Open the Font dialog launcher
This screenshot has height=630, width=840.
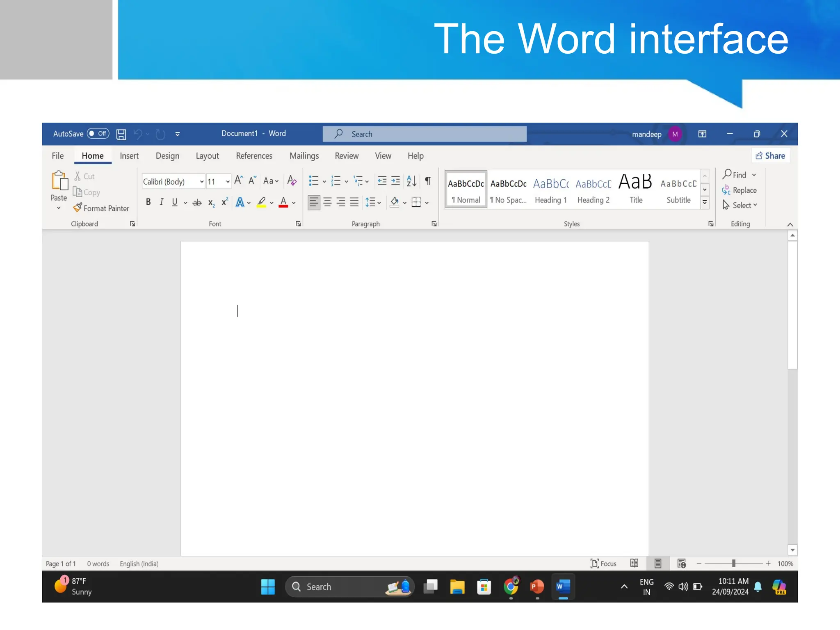click(298, 224)
